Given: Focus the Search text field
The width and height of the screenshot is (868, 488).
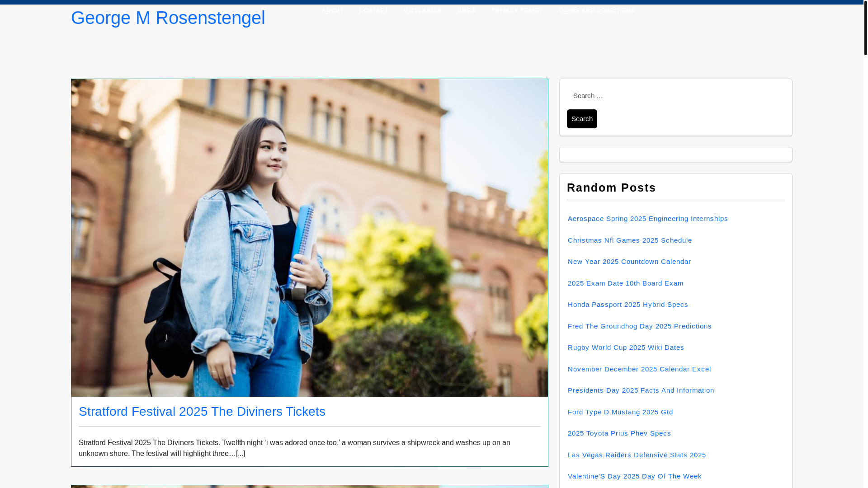Looking at the screenshot, I should (x=675, y=96).
